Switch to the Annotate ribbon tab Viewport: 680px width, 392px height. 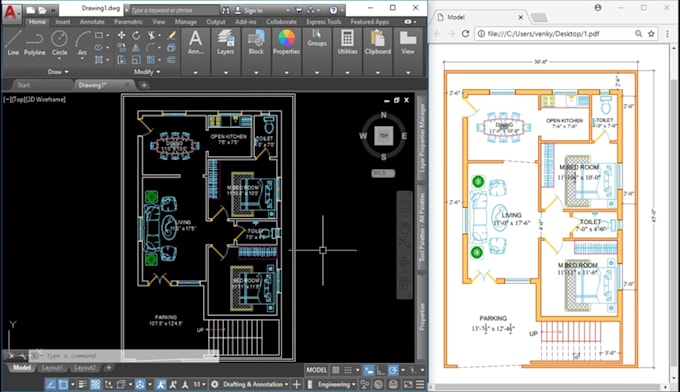[92, 22]
